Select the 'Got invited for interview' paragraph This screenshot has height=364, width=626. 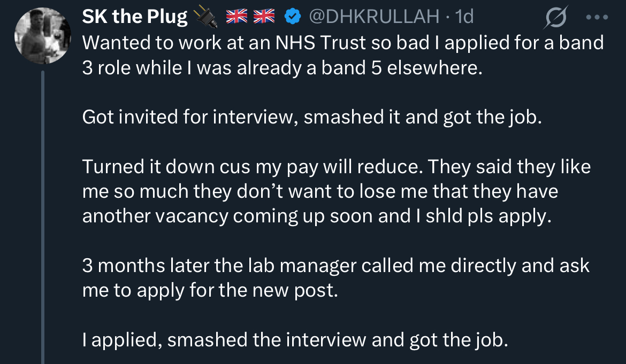point(312,117)
